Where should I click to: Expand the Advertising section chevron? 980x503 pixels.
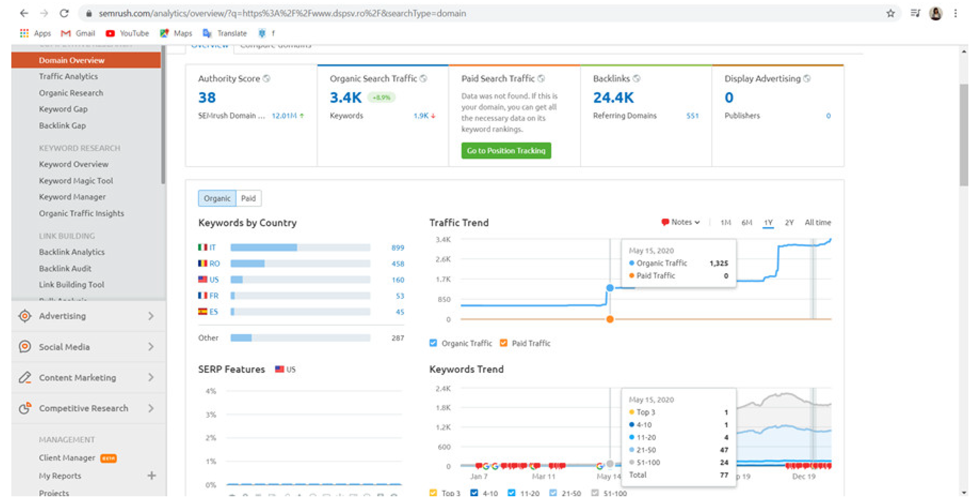click(x=151, y=316)
